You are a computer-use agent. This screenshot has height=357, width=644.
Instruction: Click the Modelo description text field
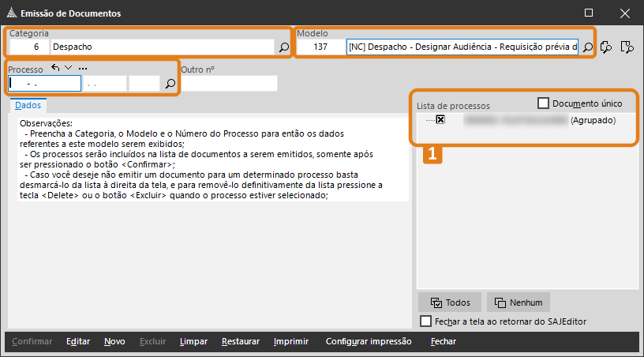click(x=462, y=47)
